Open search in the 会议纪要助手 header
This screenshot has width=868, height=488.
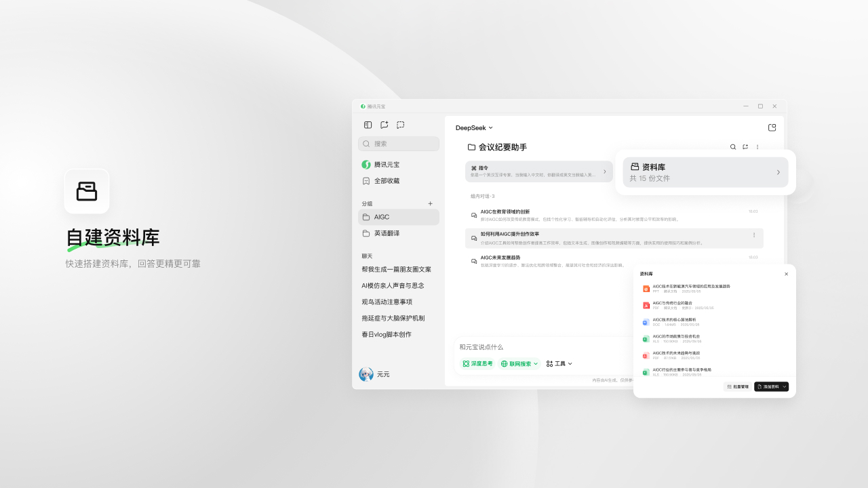point(733,146)
